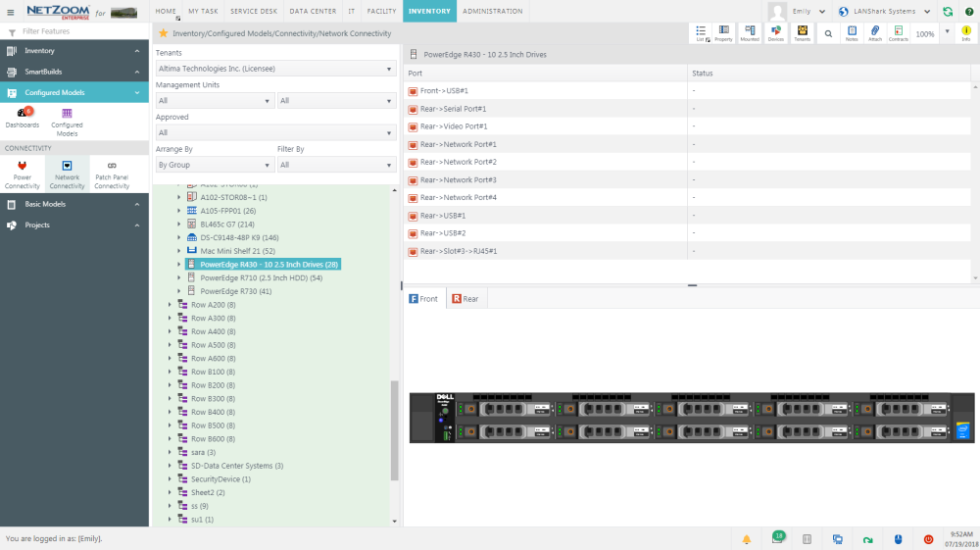This screenshot has height=550, width=980.
Task: Open the Arrange By dropdown
Action: click(215, 165)
